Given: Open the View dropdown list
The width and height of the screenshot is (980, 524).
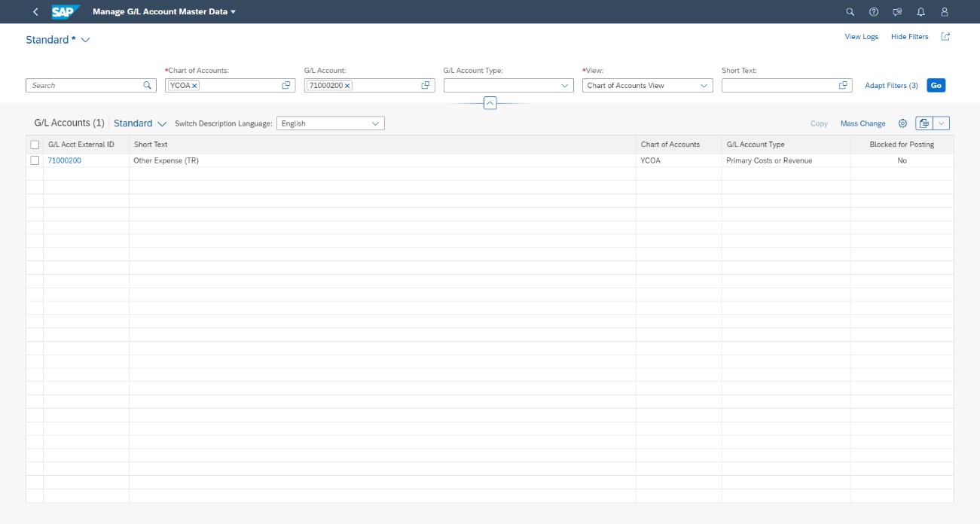Looking at the screenshot, I should click(x=704, y=86).
